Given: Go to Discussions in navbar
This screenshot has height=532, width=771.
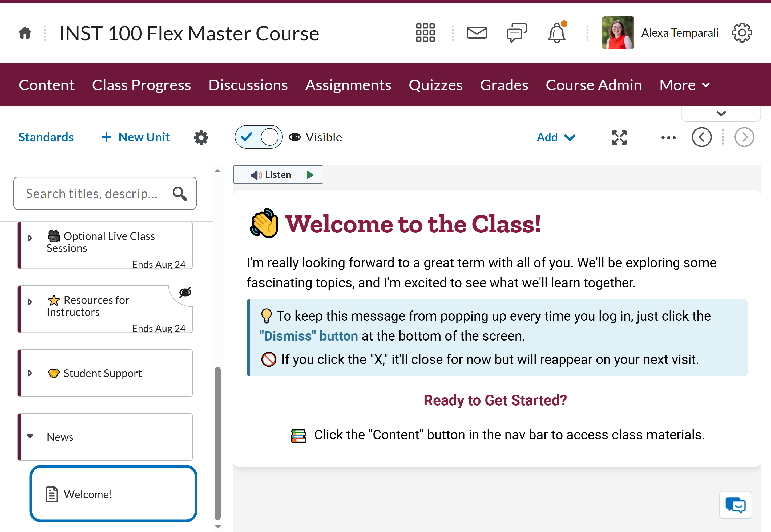Looking at the screenshot, I should click(x=248, y=85).
